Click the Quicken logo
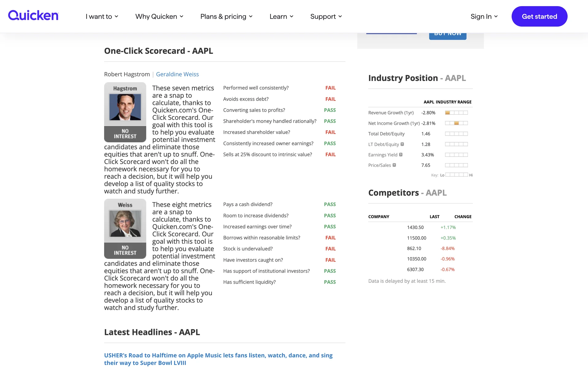 point(33,16)
